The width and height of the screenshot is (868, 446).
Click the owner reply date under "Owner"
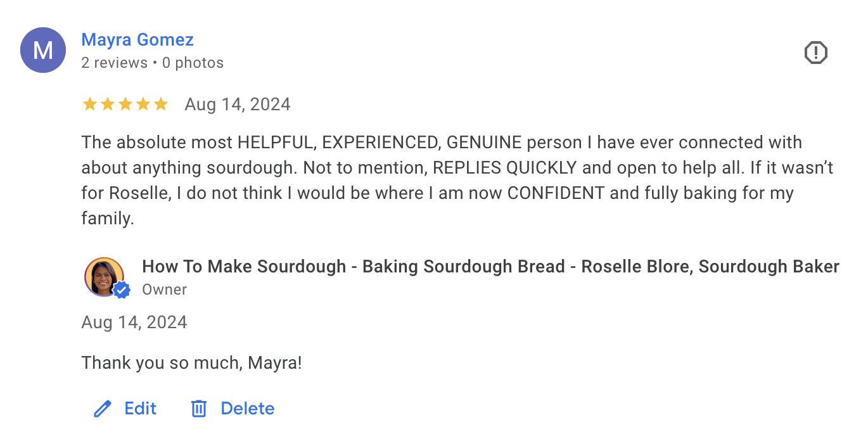pos(134,322)
